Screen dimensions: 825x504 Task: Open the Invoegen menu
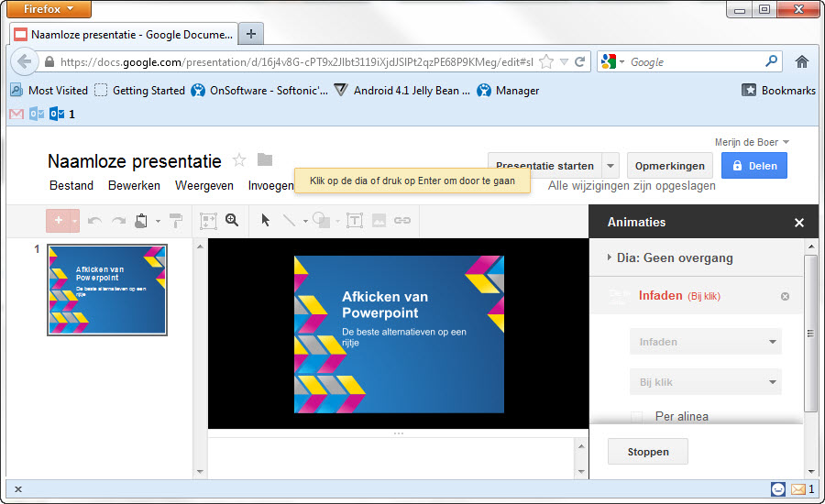(271, 185)
